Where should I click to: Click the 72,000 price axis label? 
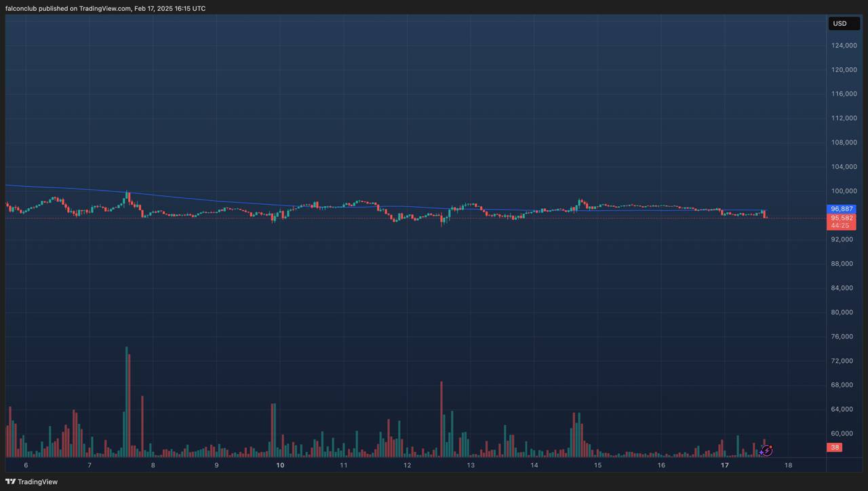point(842,361)
